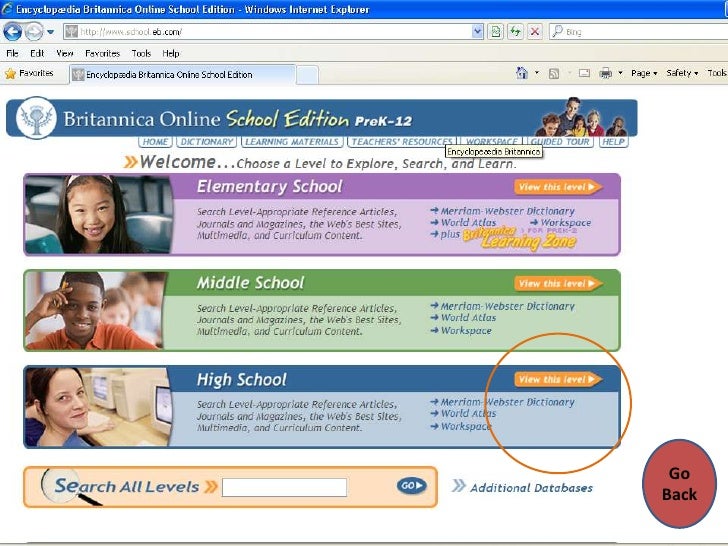Click the HOME navigation tab
728x546 pixels.
tap(155, 142)
